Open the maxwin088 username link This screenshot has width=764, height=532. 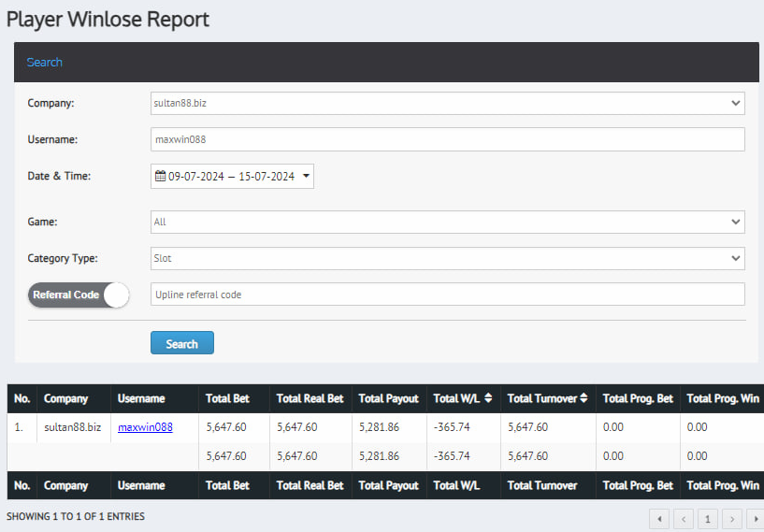coord(145,427)
